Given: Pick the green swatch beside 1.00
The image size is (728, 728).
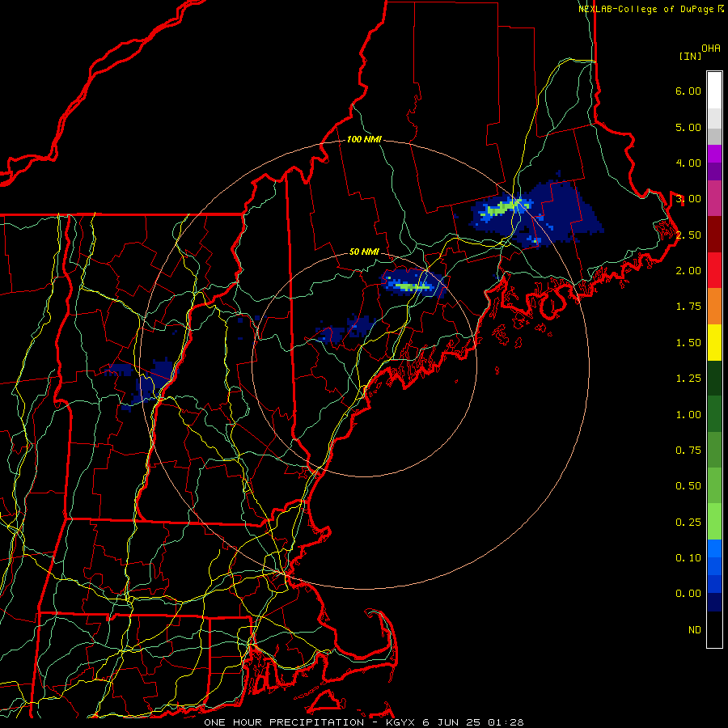Looking at the screenshot, I should point(714,414).
